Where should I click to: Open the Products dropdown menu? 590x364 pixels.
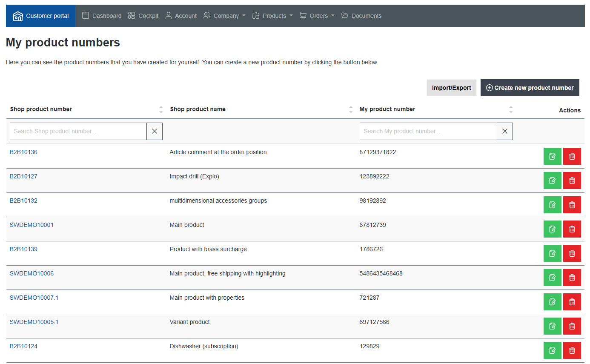click(272, 16)
